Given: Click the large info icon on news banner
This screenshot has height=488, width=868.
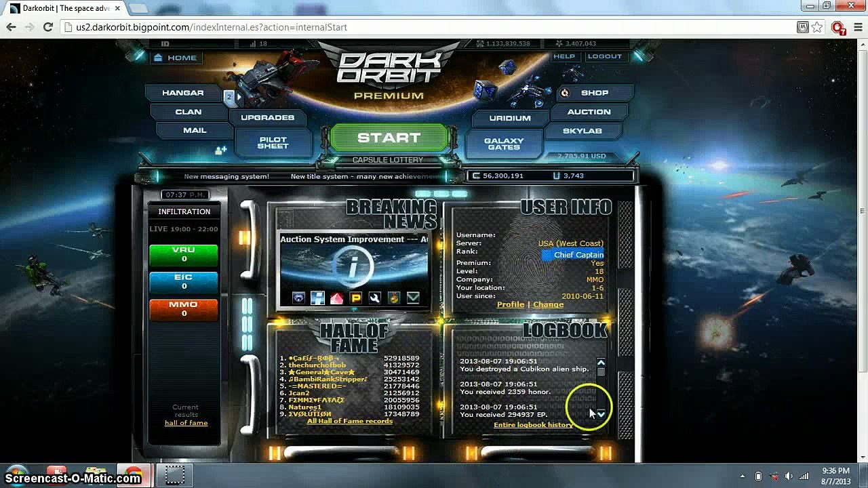Looking at the screenshot, I should tap(353, 266).
